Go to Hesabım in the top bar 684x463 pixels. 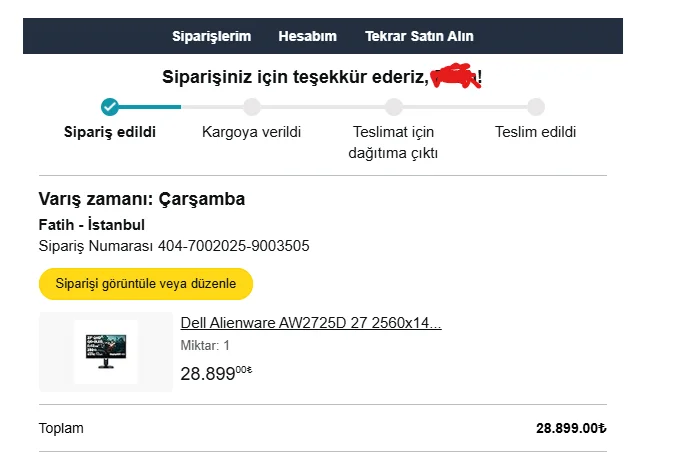307,36
